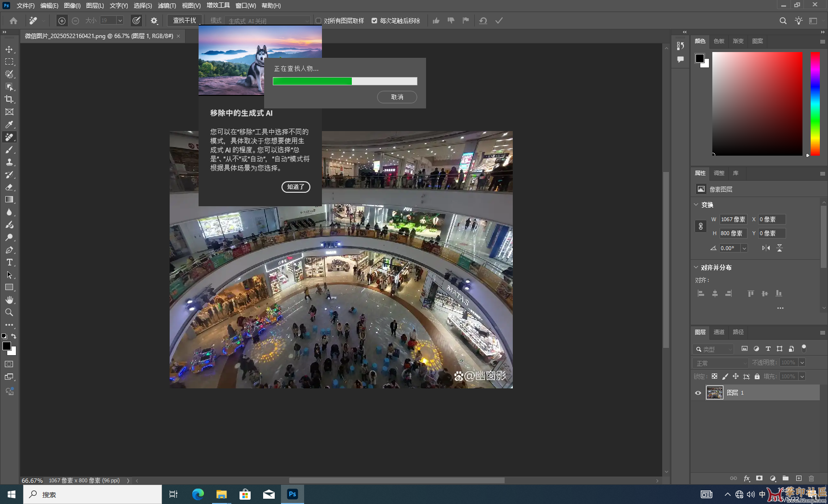Select the Zoom tool
This screenshot has width=828, height=504.
coord(9,312)
